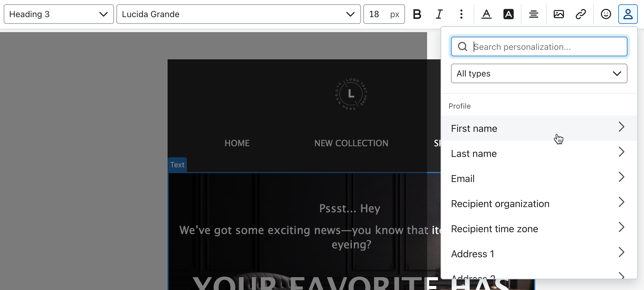
Task: Select First name personalization
Action: pos(474,128)
